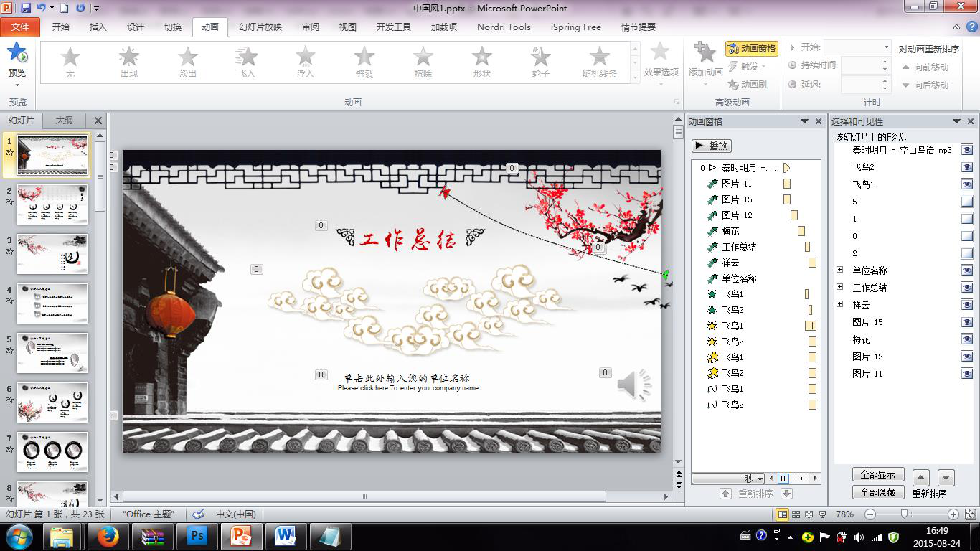Switch to the 切换 (Transitions) ribbon tab
The width and height of the screenshot is (980, 551).
[x=173, y=27]
